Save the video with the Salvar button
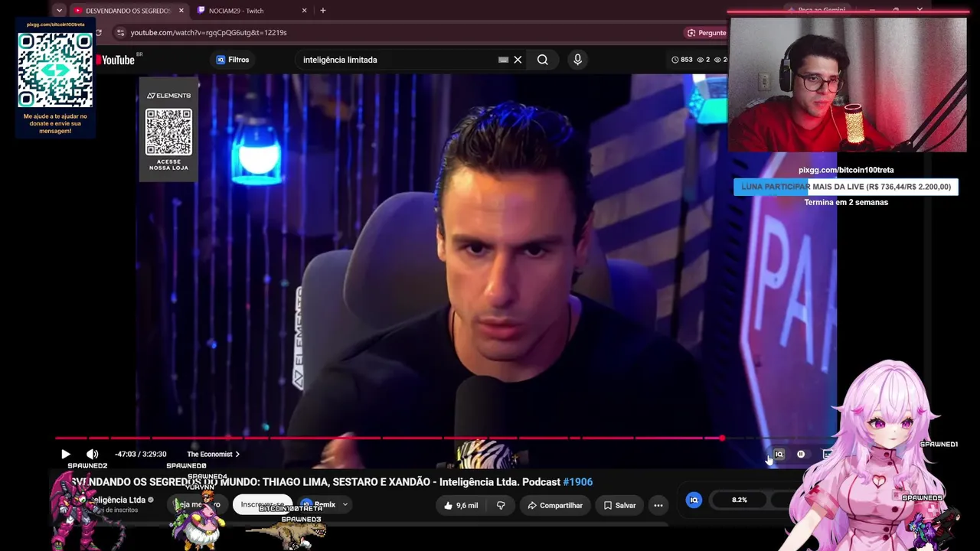 pyautogui.click(x=619, y=505)
